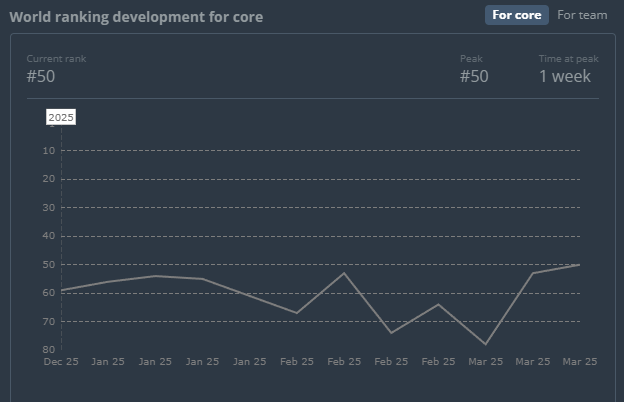Click the 2025 year marker label

[61, 117]
